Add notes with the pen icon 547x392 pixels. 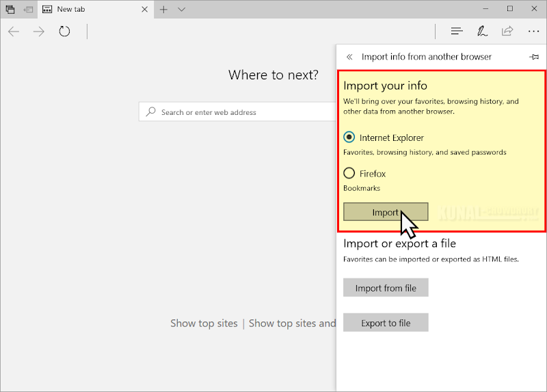tap(482, 31)
